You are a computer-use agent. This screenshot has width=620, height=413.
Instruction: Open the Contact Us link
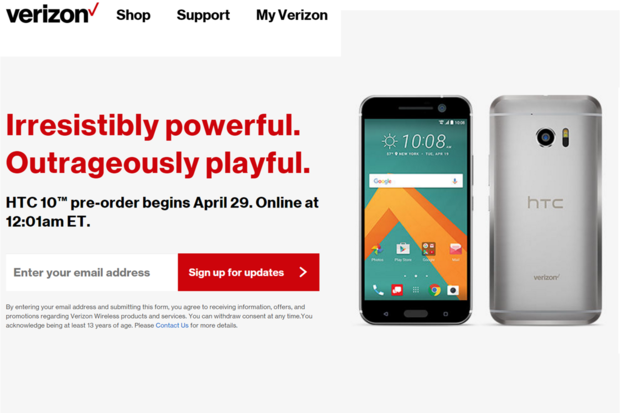(x=172, y=325)
